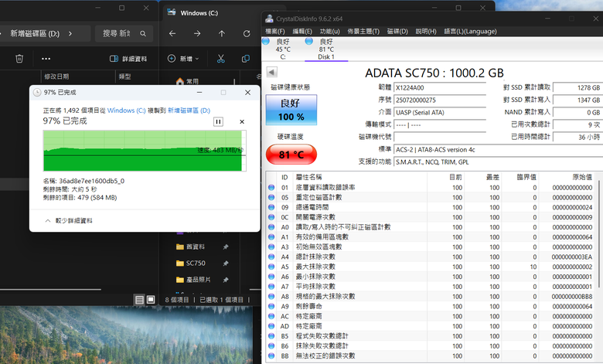Switch to large thumbnails view icon
603x364 pixels.
(x=151, y=299)
